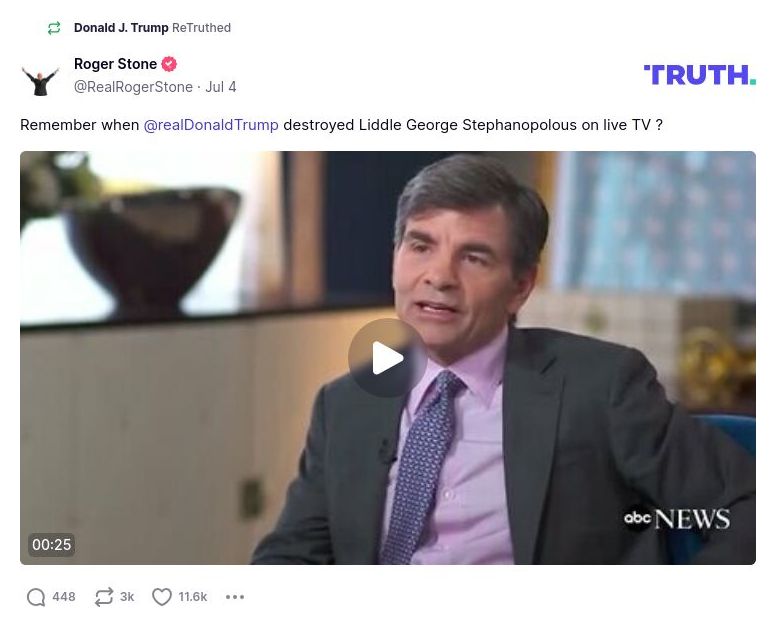
Task: Click the Jul 4 post timestamp
Action: pos(221,87)
